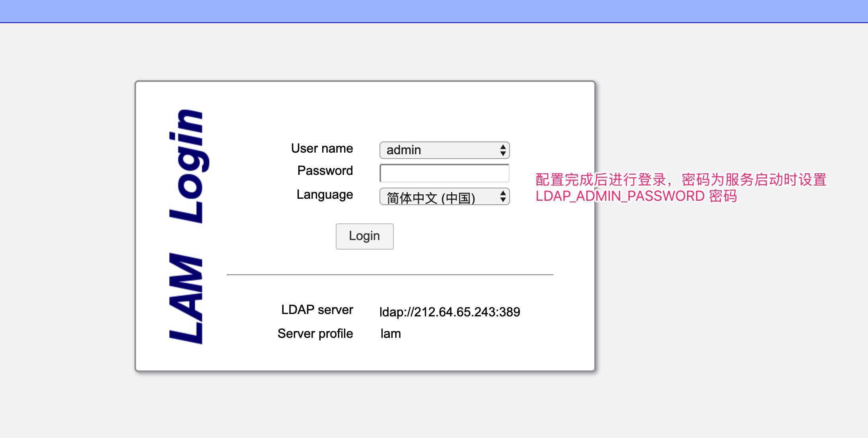Click the Language label
868x438 pixels.
point(324,194)
